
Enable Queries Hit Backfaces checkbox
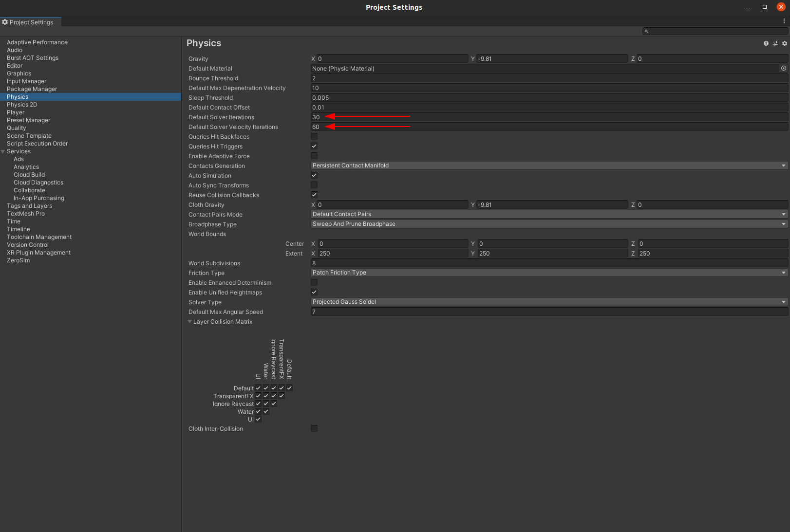(314, 136)
